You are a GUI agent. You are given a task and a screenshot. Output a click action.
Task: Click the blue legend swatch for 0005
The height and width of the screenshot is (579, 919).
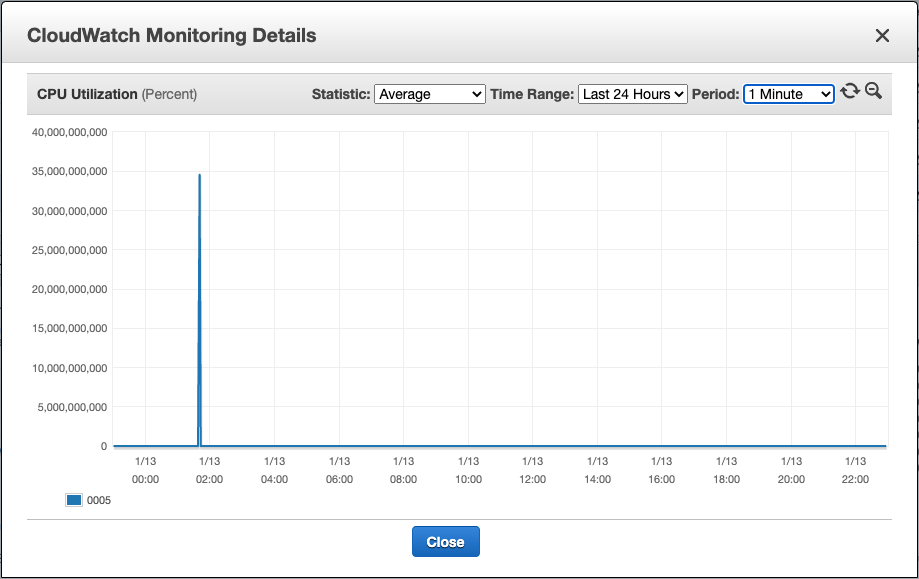(x=74, y=500)
